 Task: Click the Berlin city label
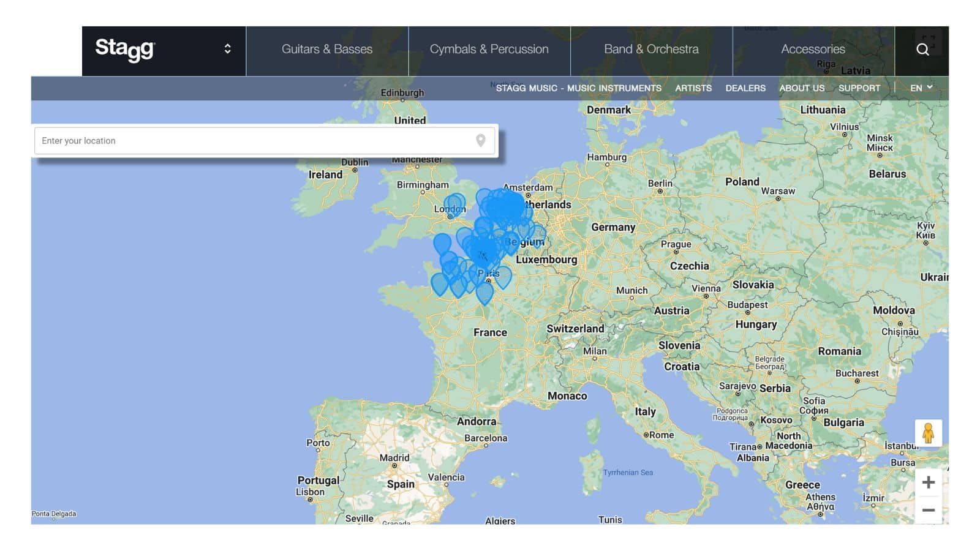click(660, 184)
